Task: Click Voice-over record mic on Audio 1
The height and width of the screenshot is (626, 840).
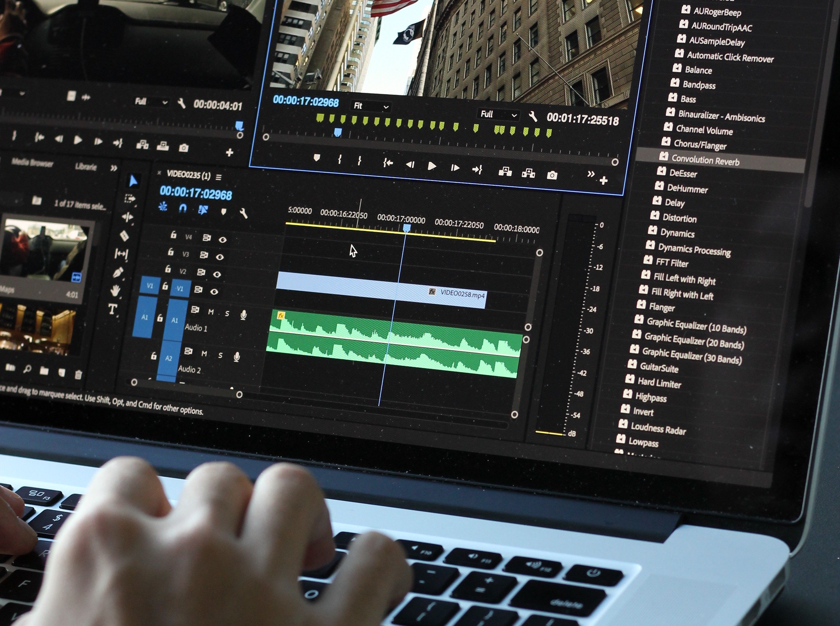Action: click(244, 315)
